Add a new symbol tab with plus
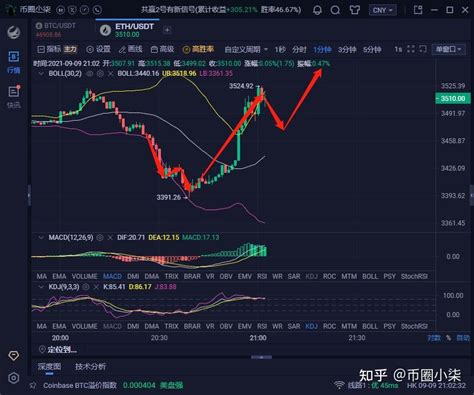Viewport: 474px width, 395px height. coord(167,30)
